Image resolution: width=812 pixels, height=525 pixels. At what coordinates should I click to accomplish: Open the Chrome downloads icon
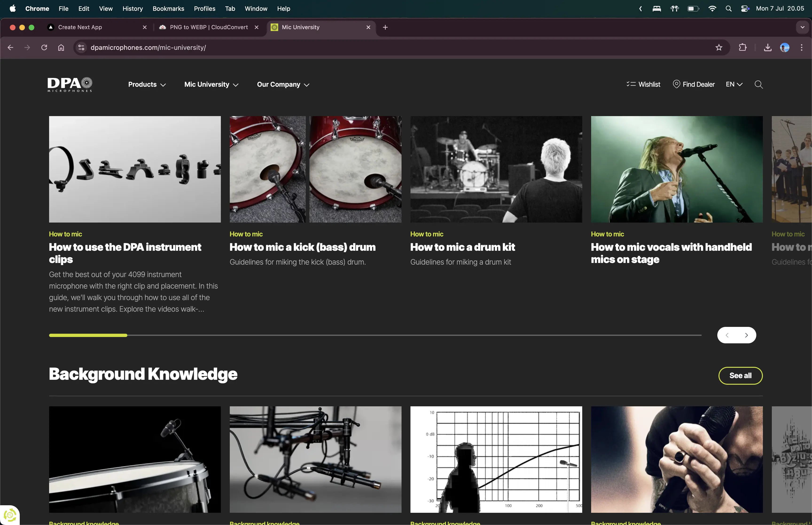point(768,47)
